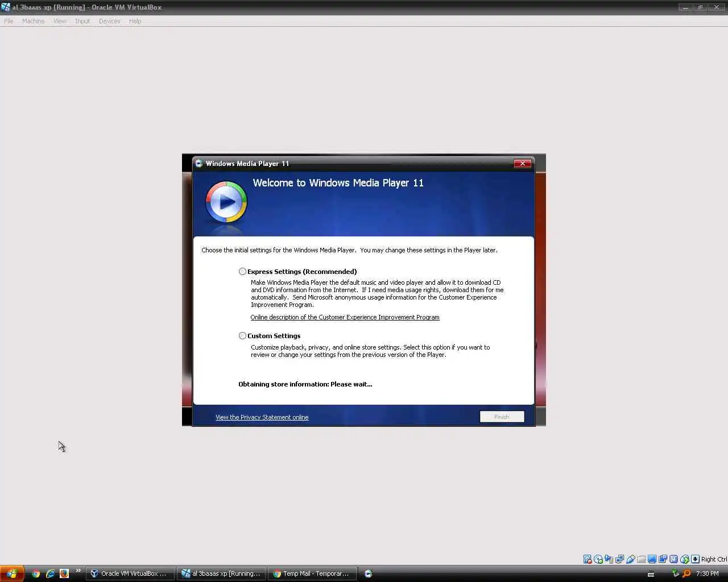Open the VirtualBox Devices menu

coord(109,21)
